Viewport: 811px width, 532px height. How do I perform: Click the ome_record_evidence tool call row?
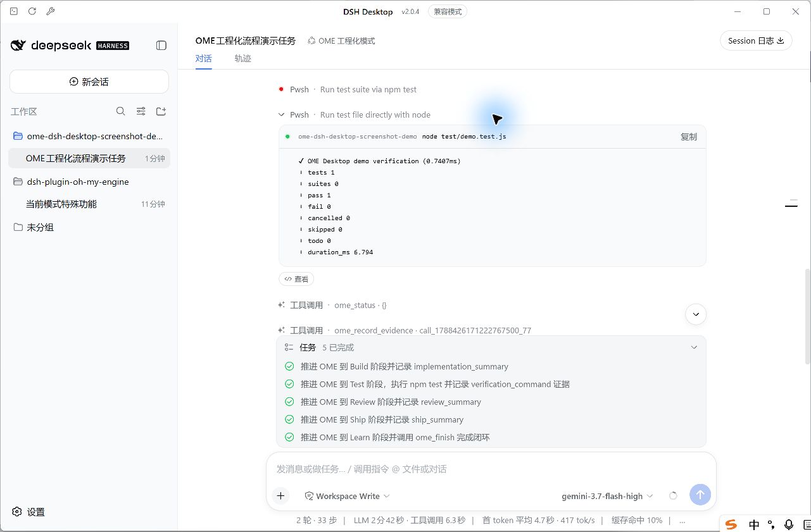click(405, 330)
